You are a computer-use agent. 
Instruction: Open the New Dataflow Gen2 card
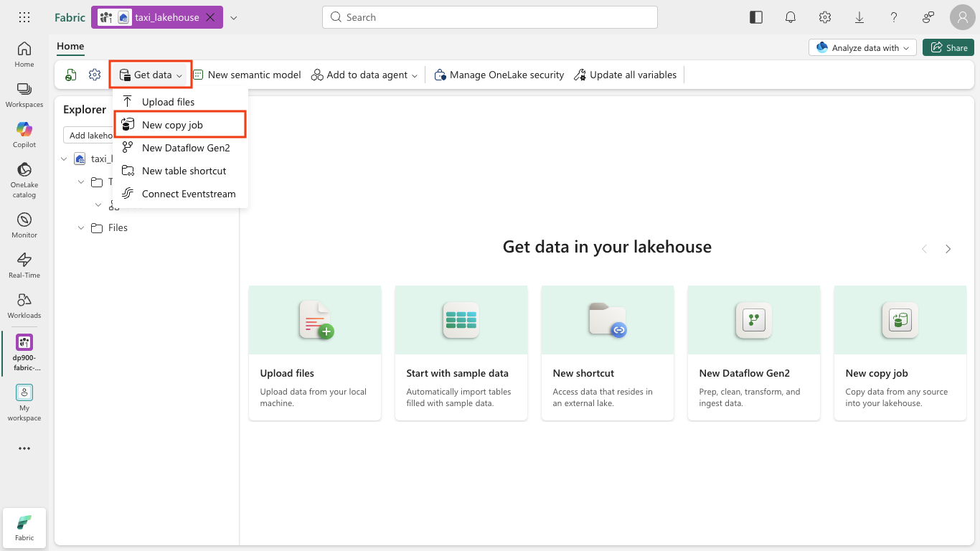click(754, 353)
